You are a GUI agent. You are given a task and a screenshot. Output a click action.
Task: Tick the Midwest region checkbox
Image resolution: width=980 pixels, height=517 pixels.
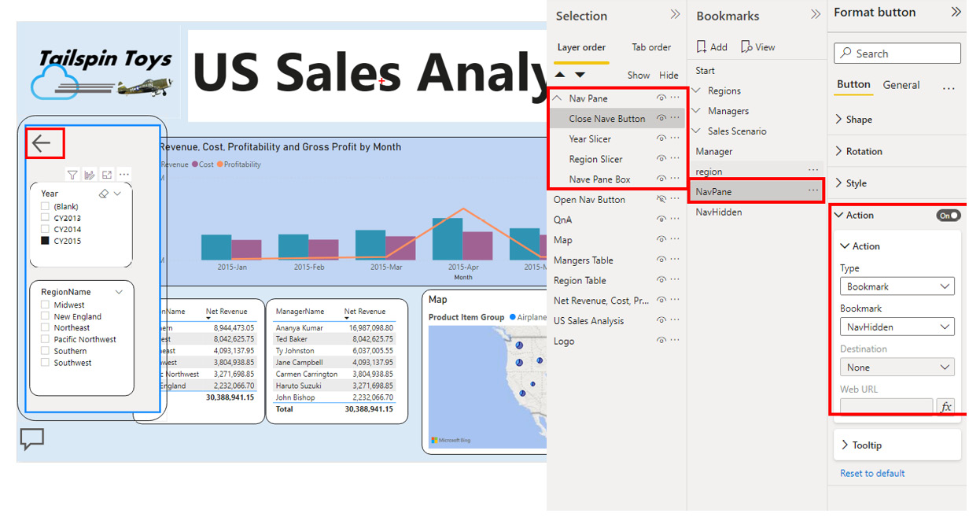[46, 305]
